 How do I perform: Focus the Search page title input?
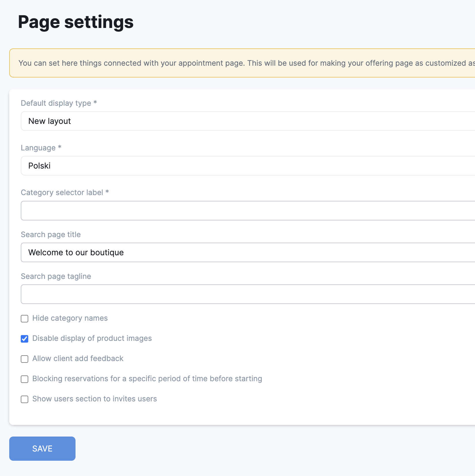(248, 252)
